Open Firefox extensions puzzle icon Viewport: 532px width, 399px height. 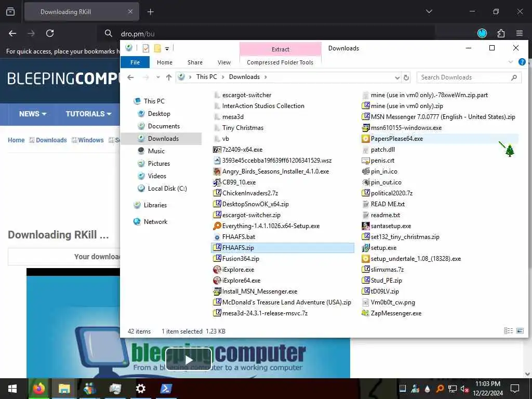click(501, 33)
